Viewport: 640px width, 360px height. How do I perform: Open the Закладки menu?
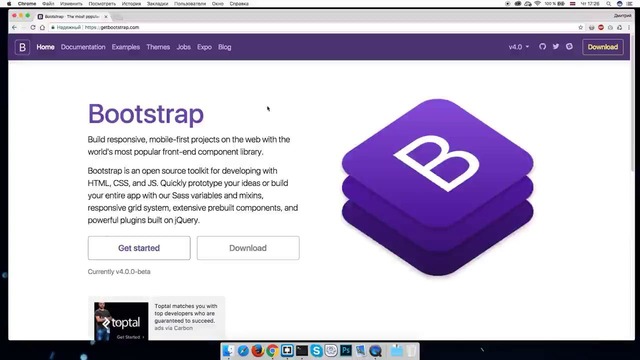158,4
